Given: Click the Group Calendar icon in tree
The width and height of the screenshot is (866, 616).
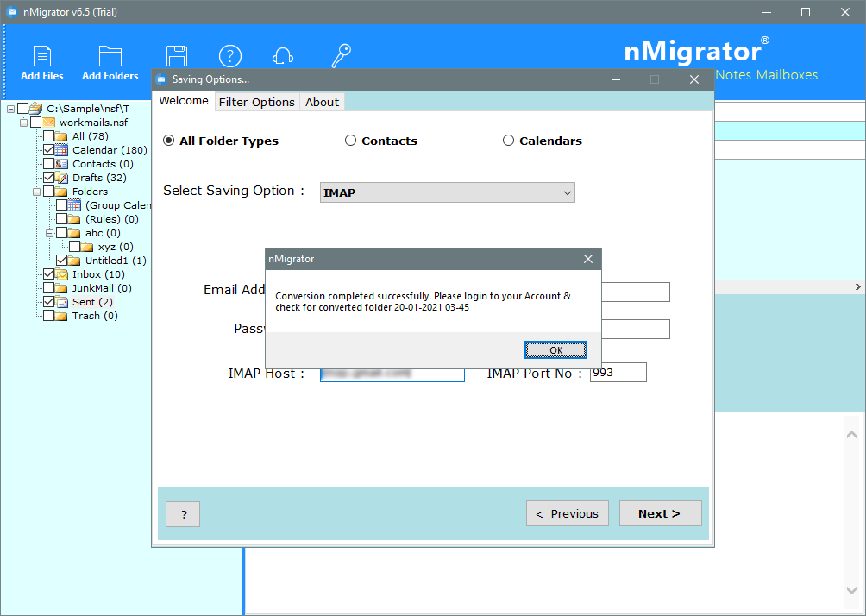Looking at the screenshot, I should point(74,205).
